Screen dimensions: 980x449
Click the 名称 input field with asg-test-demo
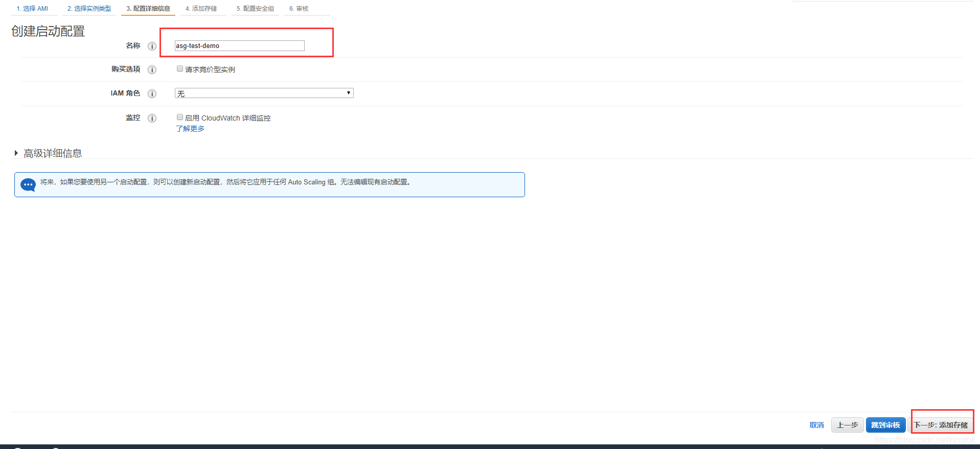(240, 45)
